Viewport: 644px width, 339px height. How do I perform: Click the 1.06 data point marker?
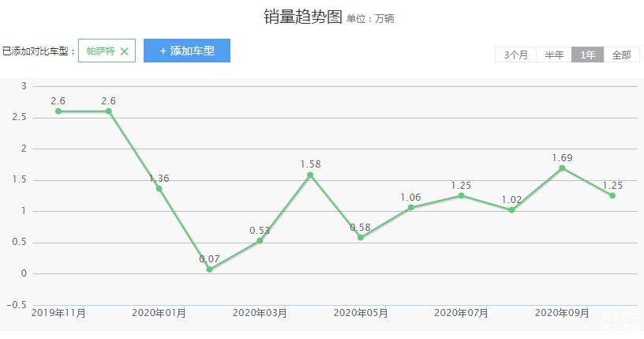coord(410,207)
